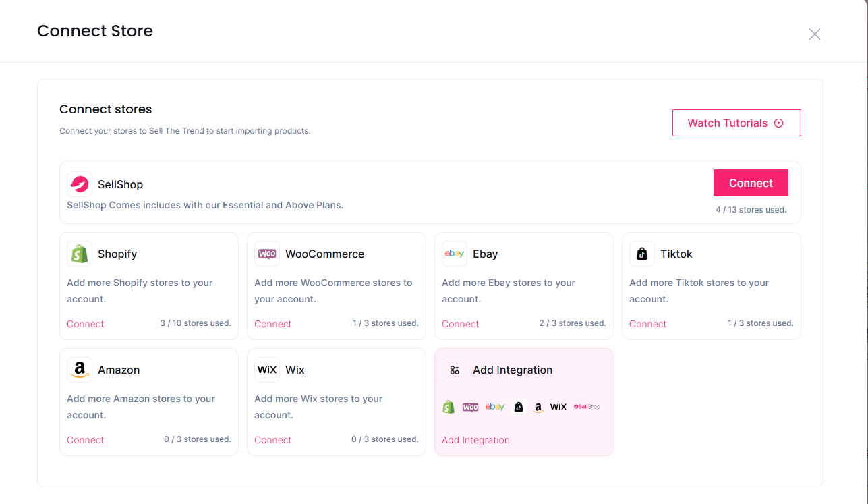
Task: Click the 'Tiktok' card title
Action: click(x=676, y=254)
